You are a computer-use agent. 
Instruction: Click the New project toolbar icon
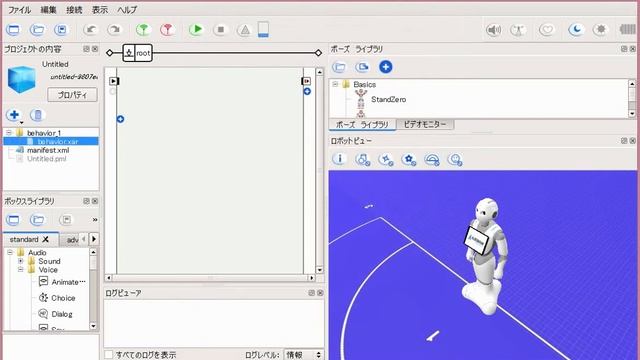point(13,29)
